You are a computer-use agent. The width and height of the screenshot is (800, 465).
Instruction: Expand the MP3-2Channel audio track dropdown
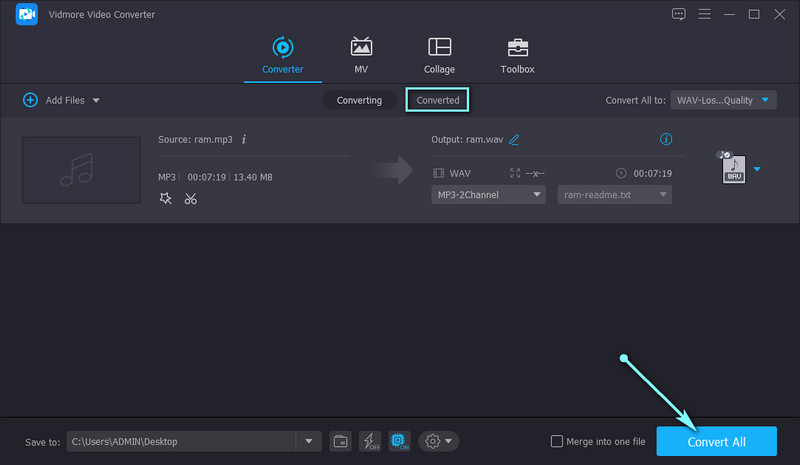tap(488, 195)
